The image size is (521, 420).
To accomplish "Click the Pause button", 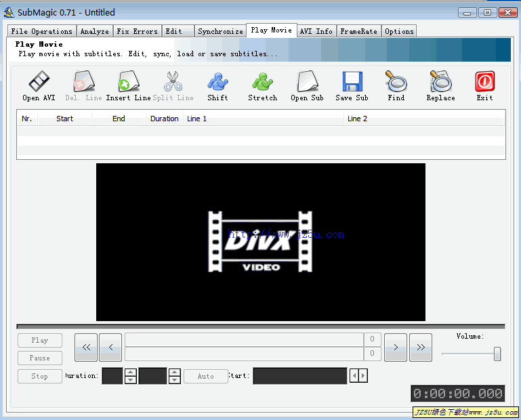I will pyautogui.click(x=40, y=358).
